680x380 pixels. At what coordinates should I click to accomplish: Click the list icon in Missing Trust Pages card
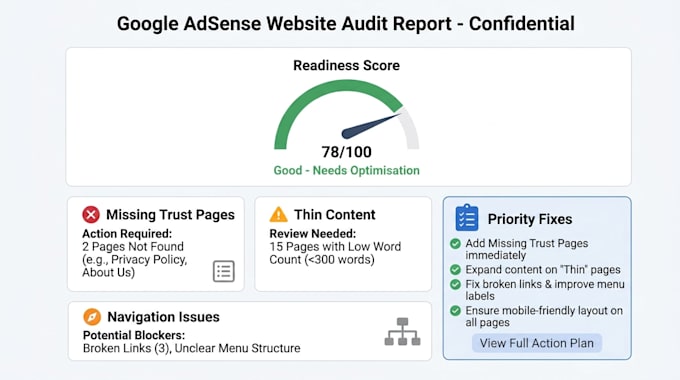pos(224,271)
